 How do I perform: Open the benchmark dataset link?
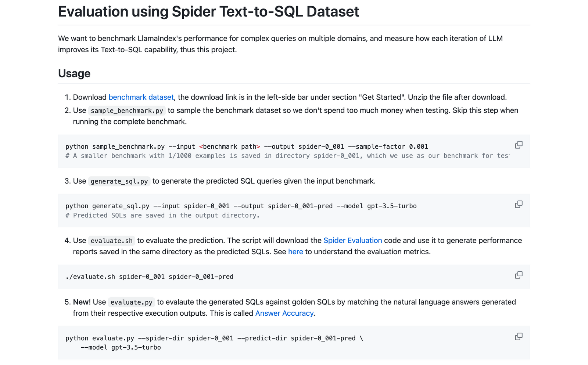point(141,97)
